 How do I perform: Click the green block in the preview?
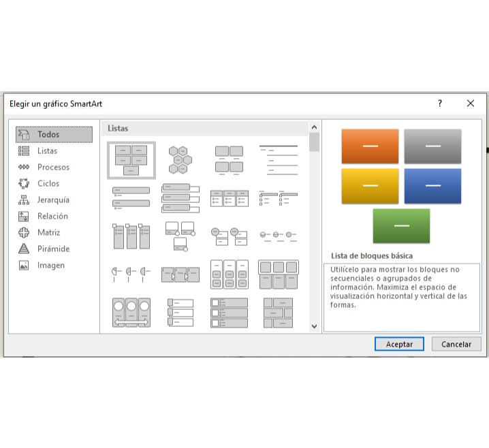[401, 226]
